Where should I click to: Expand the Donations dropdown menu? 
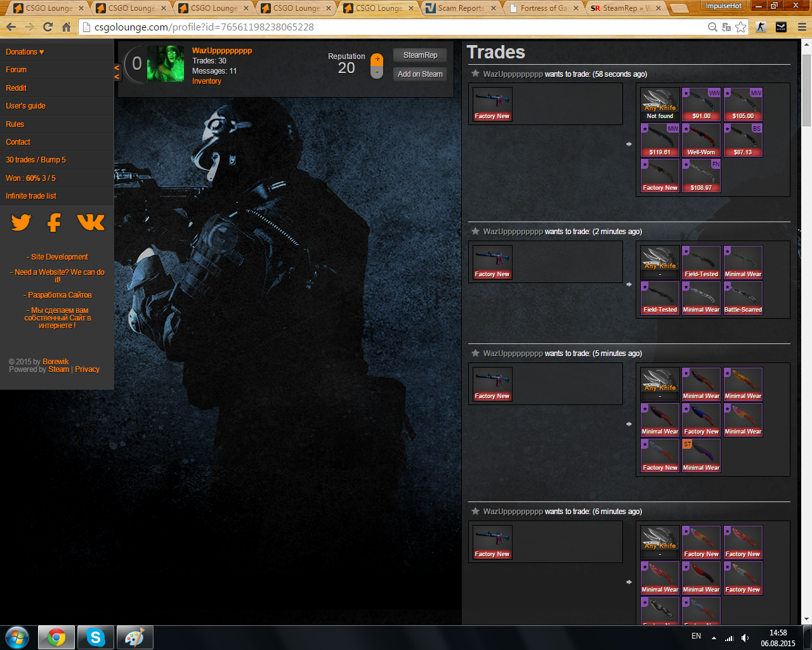pyautogui.click(x=25, y=52)
